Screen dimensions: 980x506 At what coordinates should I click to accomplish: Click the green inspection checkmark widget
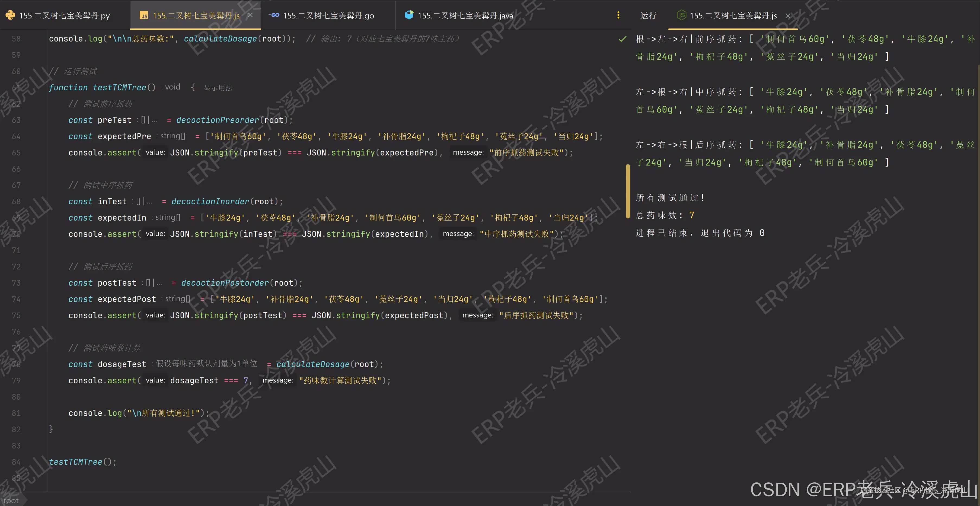click(x=623, y=39)
